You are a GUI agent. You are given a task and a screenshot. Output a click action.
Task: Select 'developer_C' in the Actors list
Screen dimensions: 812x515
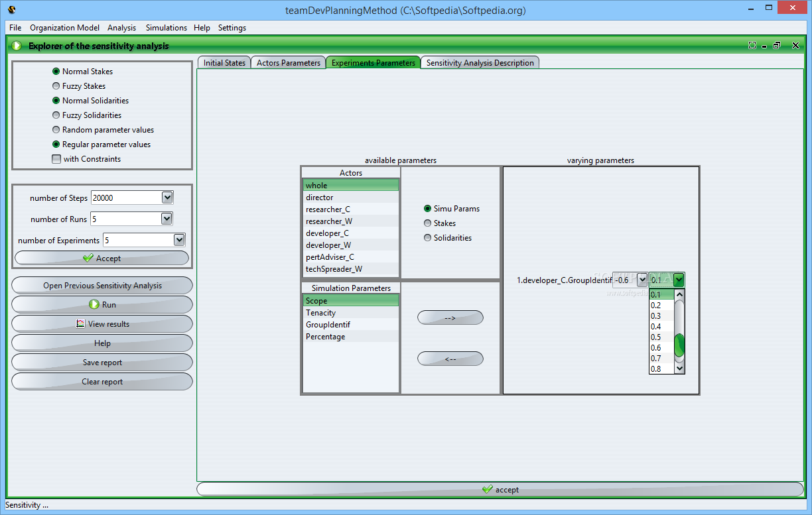[351, 233]
